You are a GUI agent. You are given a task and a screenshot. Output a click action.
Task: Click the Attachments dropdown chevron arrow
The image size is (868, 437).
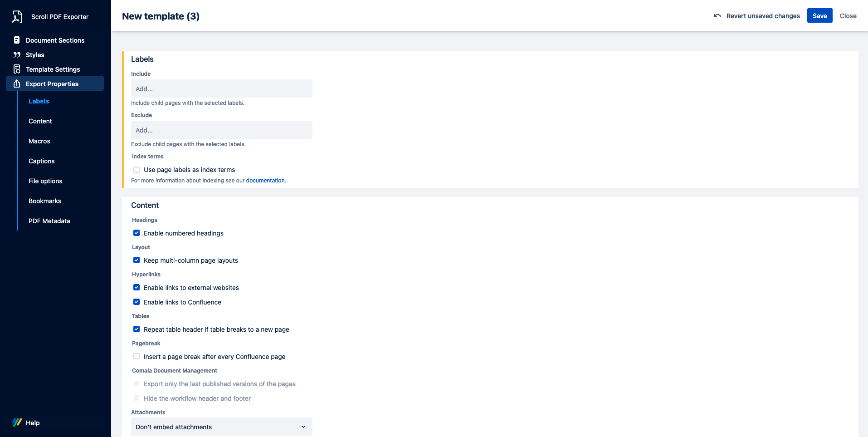pos(303,427)
